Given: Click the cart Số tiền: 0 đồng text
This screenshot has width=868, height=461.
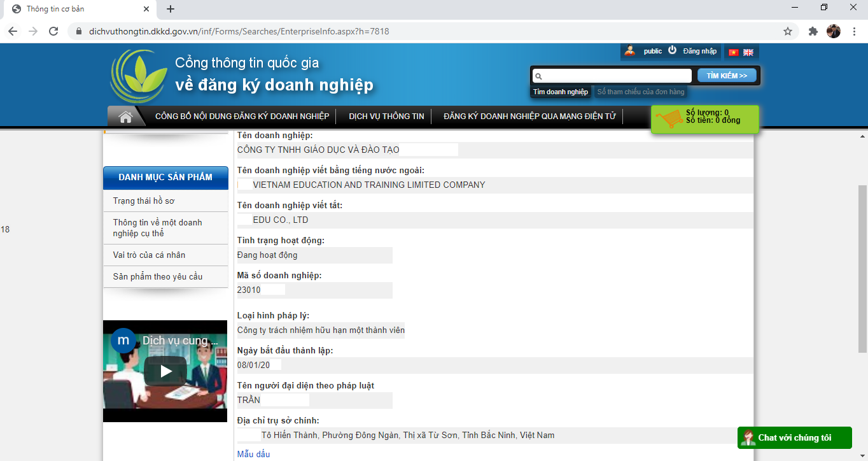Looking at the screenshot, I should click(713, 120).
